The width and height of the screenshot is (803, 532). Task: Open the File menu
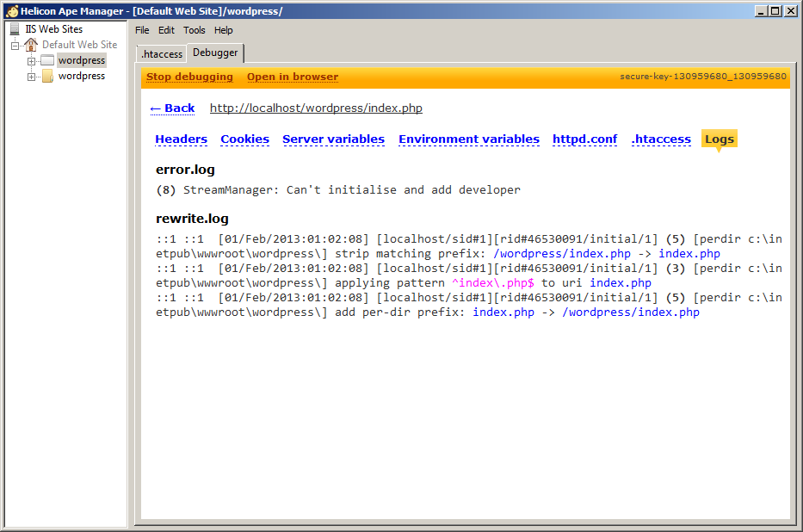tap(142, 30)
